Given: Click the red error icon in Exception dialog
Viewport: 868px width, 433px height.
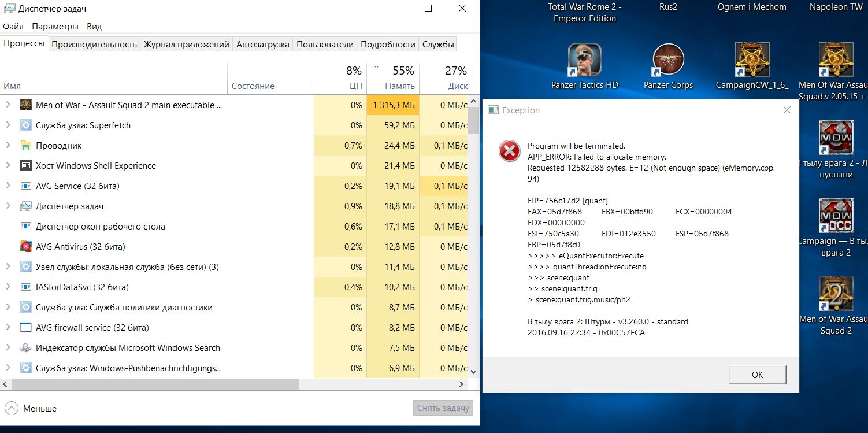Looking at the screenshot, I should pyautogui.click(x=509, y=151).
